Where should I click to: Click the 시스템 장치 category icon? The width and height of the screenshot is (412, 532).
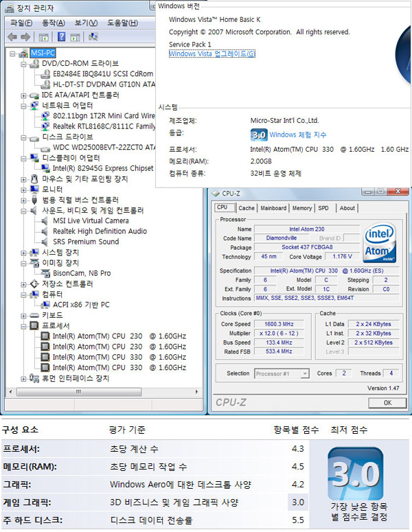(x=34, y=253)
